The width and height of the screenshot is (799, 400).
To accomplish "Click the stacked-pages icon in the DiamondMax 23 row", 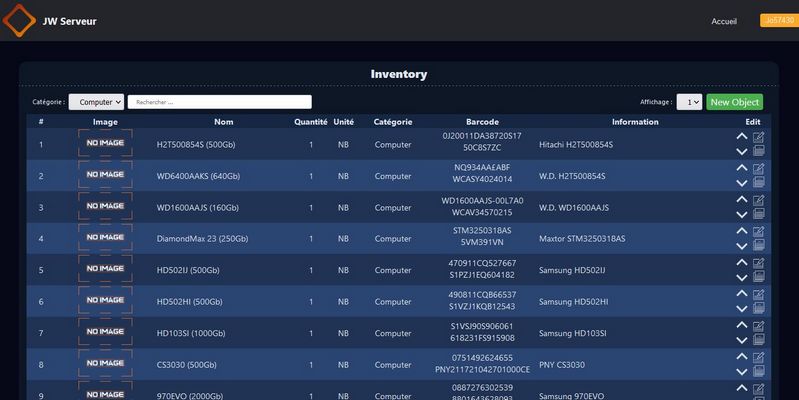I will click(758, 245).
